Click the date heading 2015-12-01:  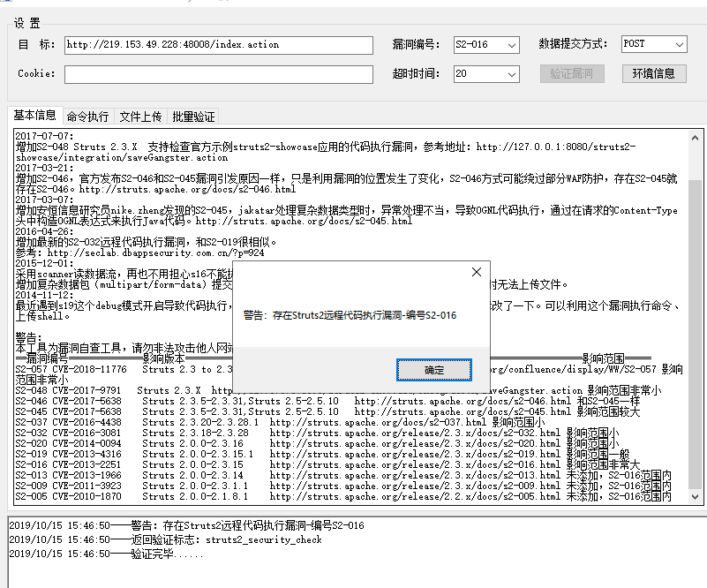pos(44,263)
